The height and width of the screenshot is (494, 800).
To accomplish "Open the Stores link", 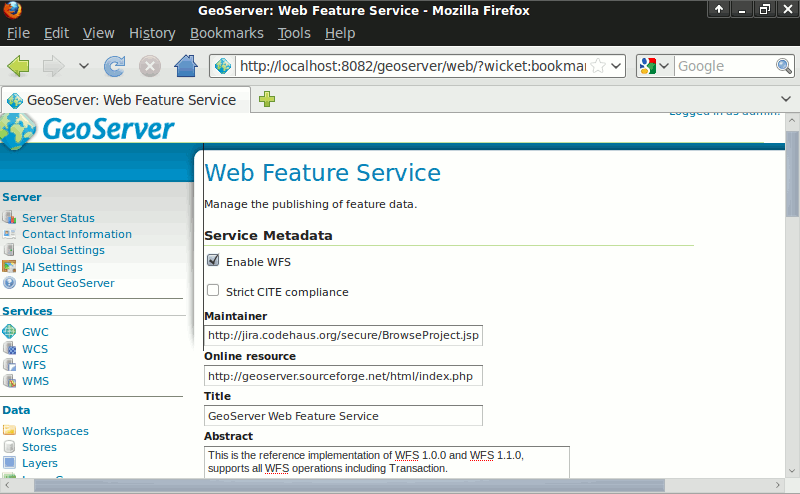I will tap(39, 447).
